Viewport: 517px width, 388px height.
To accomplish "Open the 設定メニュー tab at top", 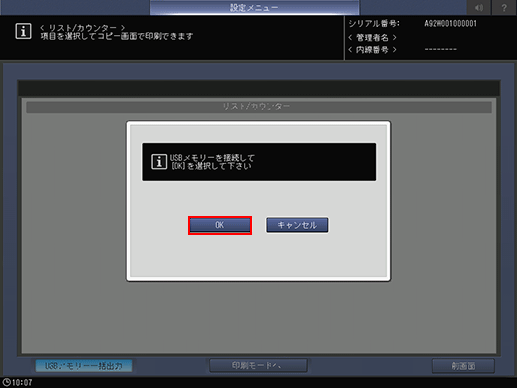I will click(x=254, y=7).
